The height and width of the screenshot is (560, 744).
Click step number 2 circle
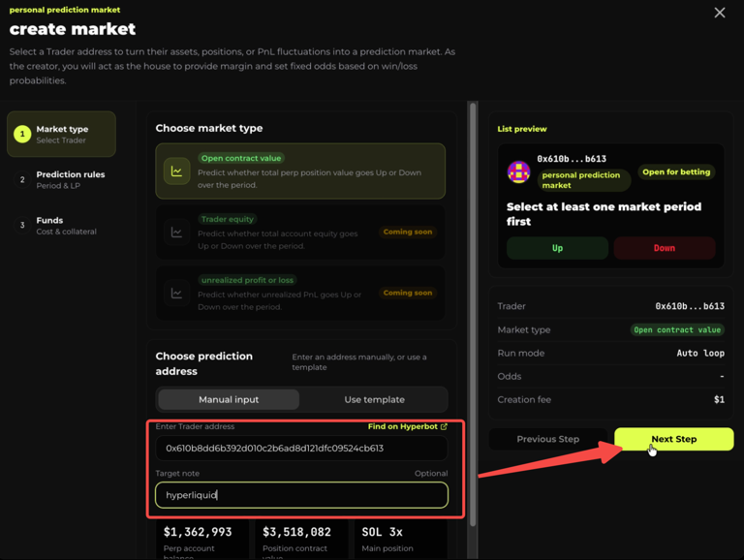coord(22,180)
